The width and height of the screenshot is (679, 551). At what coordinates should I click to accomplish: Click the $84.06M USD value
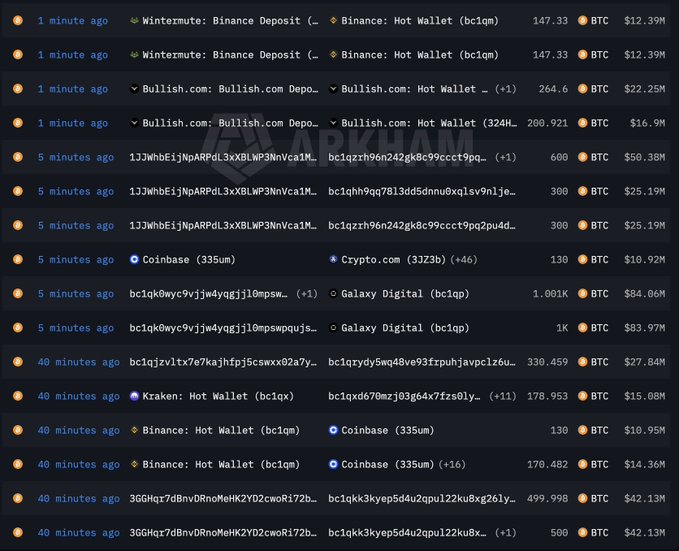(x=644, y=294)
